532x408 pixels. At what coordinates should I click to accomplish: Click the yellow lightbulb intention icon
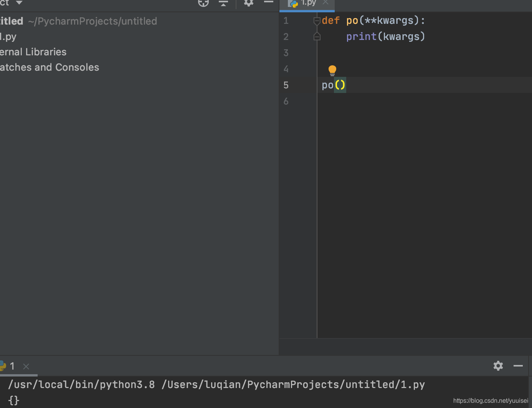[x=332, y=70]
